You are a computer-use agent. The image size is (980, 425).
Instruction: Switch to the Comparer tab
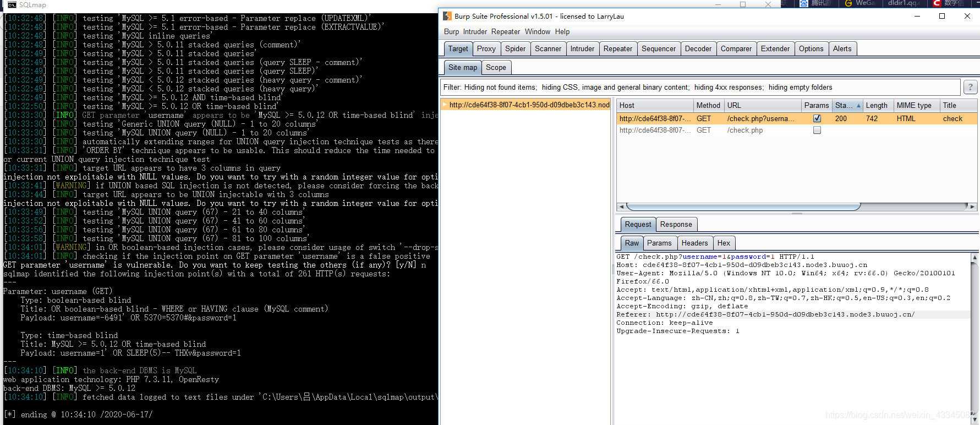[x=736, y=48]
